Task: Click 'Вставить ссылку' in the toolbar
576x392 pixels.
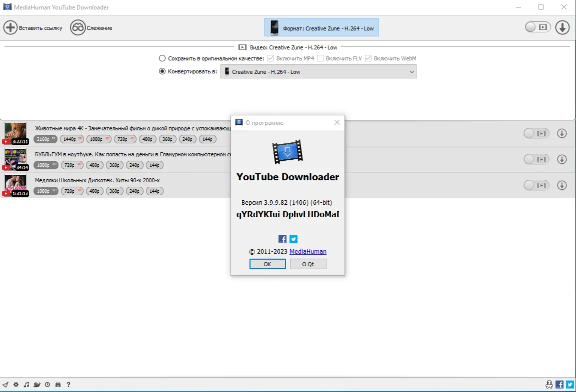Action: 33,27
